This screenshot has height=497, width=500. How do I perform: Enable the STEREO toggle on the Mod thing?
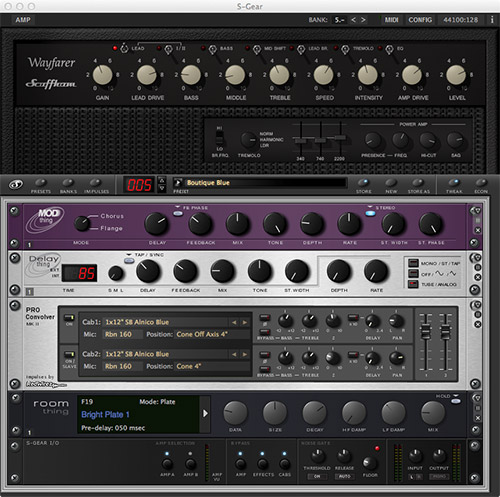pyautogui.click(x=370, y=213)
